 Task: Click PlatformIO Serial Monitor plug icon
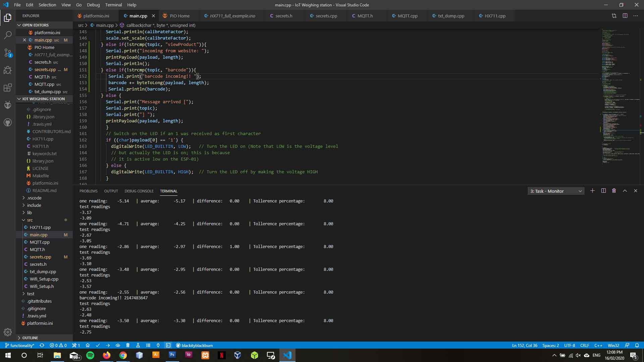(158, 345)
